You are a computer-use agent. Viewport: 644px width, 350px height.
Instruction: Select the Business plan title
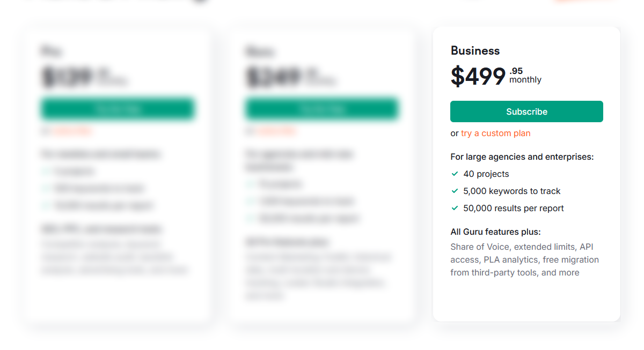tap(475, 51)
